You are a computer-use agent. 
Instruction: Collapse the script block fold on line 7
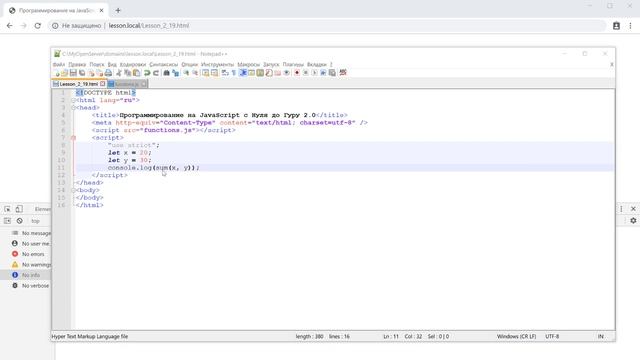point(73,138)
